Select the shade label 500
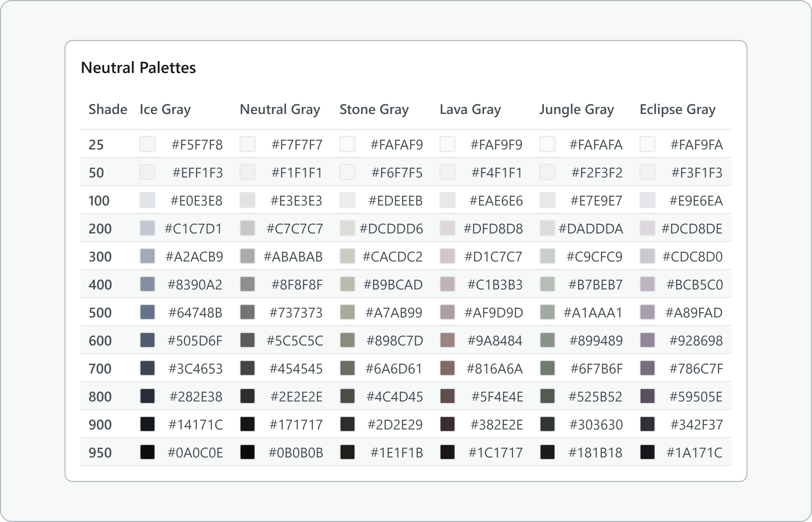The height and width of the screenshot is (522, 812). (100, 313)
